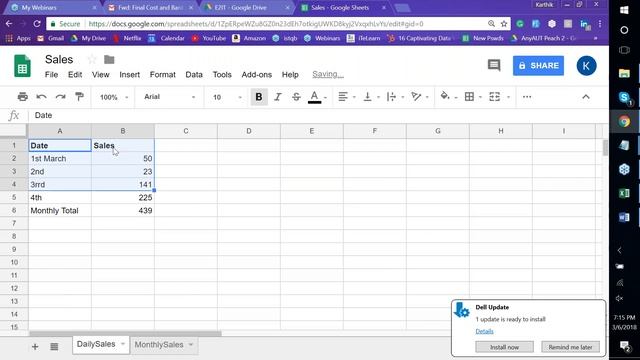The width and height of the screenshot is (640, 360).
Task: Toggle Bold formatting
Action: click(258, 97)
